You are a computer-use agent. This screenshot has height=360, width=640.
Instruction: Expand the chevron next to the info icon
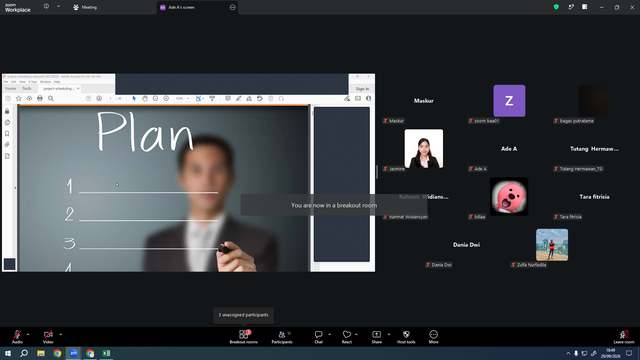(x=58, y=7)
